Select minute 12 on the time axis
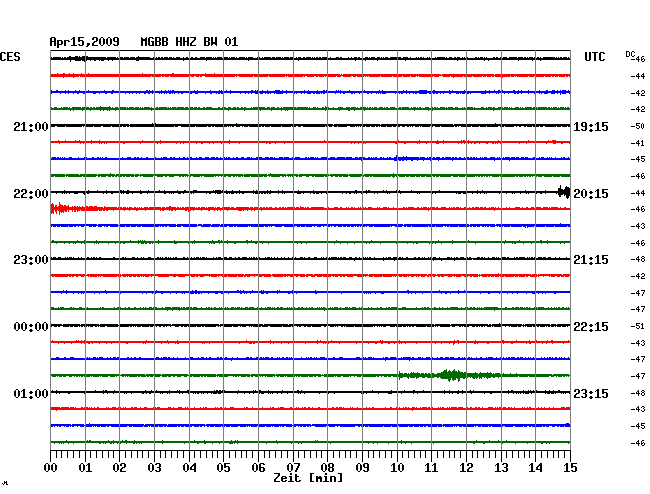 (466, 468)
